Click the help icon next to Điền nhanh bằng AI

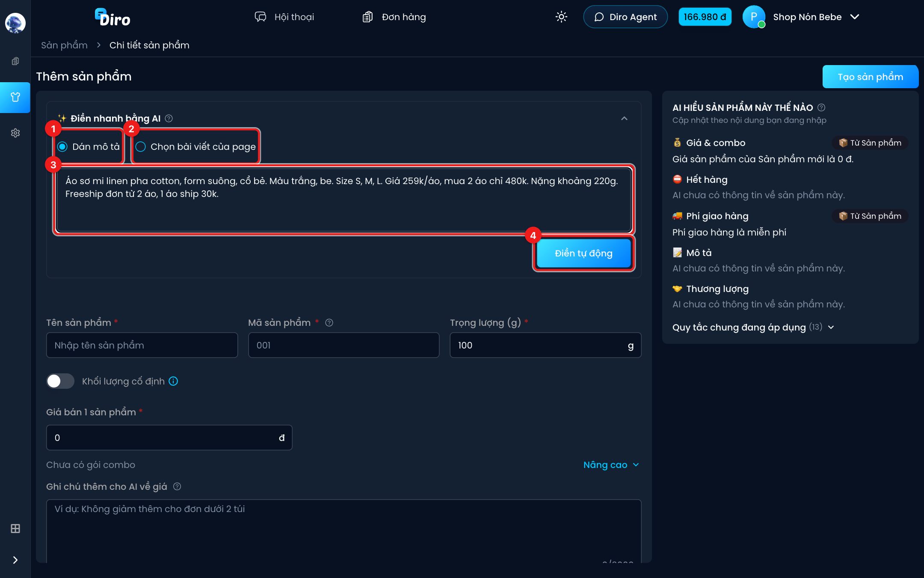[169, 118]
